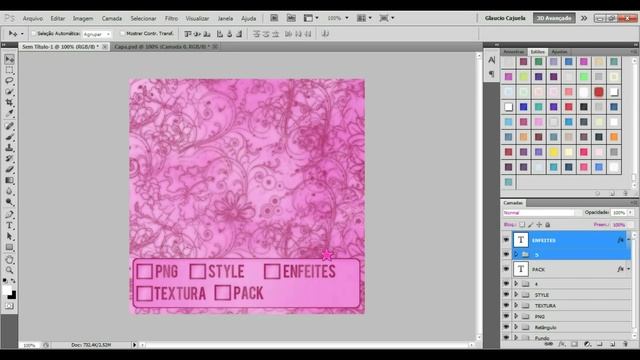Launch Bridge from the application bar
This screenshot has height=360, width=640.
(274, 18)
